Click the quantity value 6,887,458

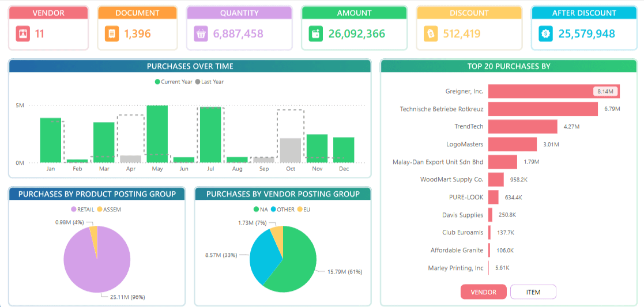coord(238,33)
